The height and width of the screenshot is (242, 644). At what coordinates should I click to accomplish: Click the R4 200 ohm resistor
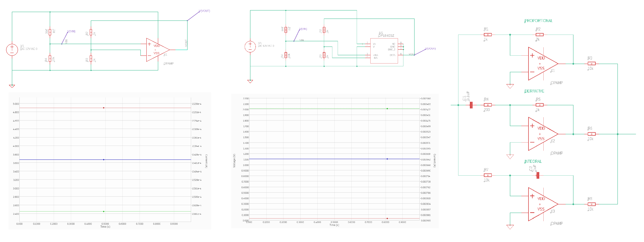(x=488, y=105)
